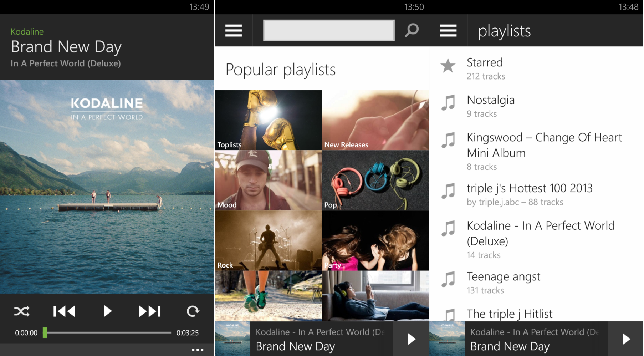Tap the 13:48 status bar clock
Screen dimensions: 644x356
[628, 7]
